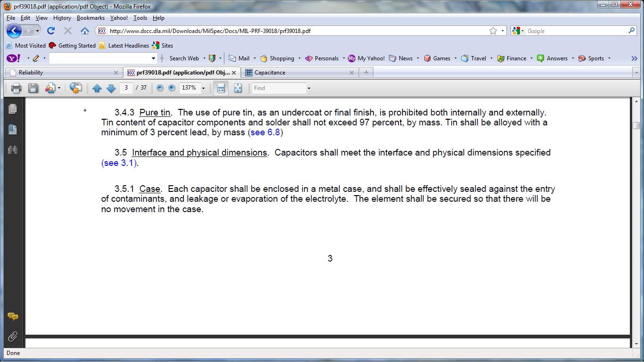
Task: Open Yahoo Finance from the toolbar
Action: [512, 58]
